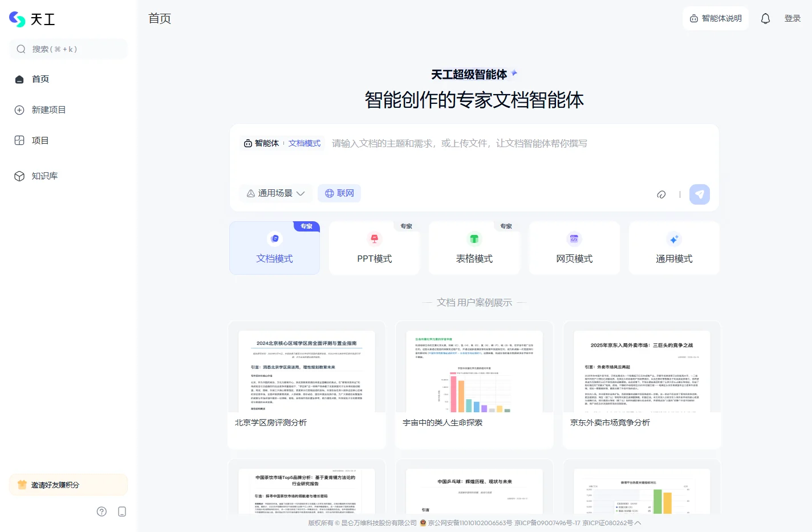The width and height of the screenshot is (812, 532).
Task: Select the 通用模式 card
Action: click(x=674, y=248)
